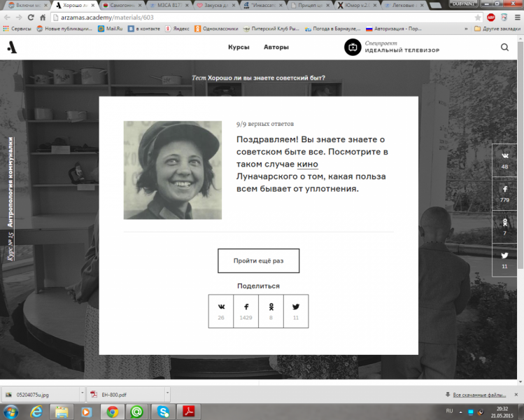Image resolution: width=524 pixels, height=420 pixels.
Task: Switch to the Юмор v.2 browser tab
Action: point(357,6)
